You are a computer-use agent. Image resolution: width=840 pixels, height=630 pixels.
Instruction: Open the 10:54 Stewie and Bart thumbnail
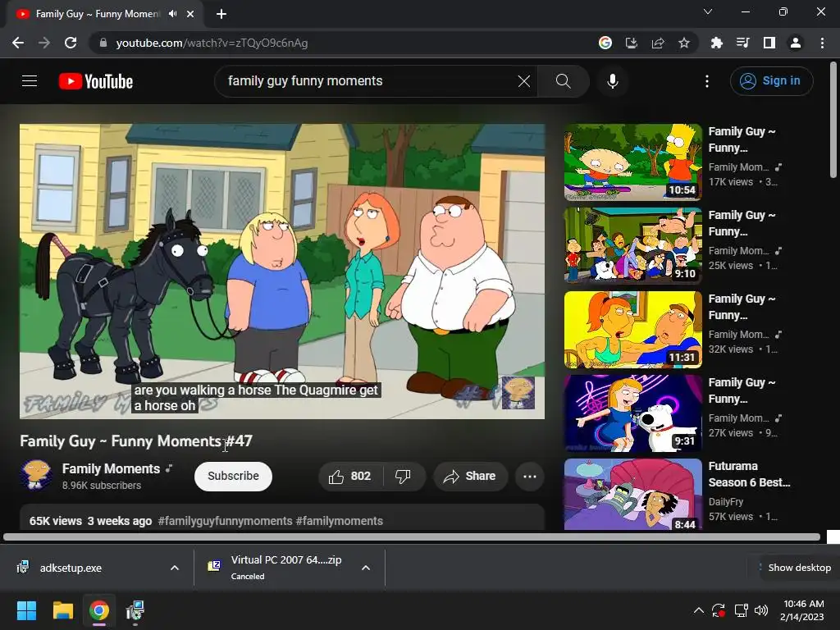pos(632,163)
